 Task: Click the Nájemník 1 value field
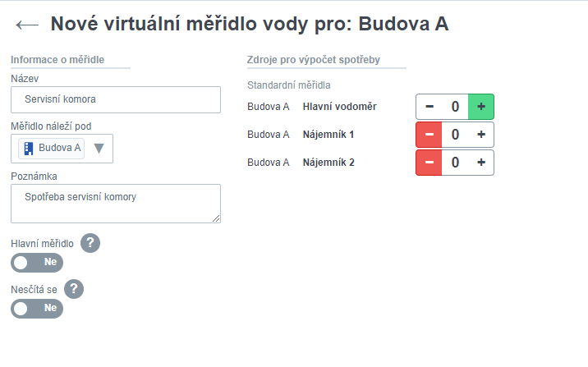(454, 135)
